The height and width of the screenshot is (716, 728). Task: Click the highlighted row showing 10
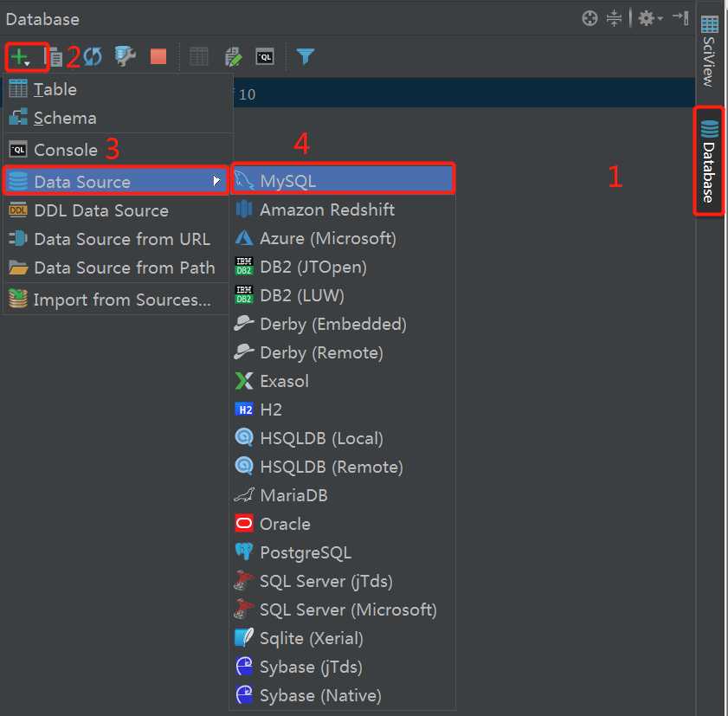point(464,94)
